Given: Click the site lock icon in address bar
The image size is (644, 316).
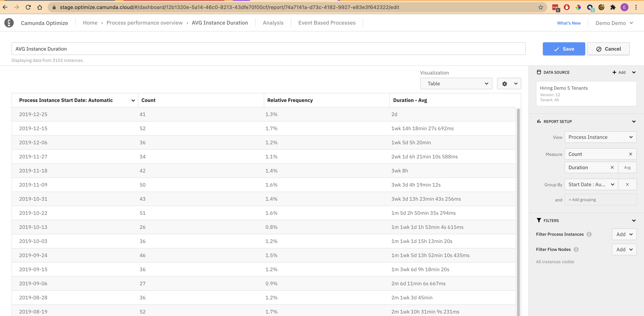Looking at the screenshot, I should [54, 7].
